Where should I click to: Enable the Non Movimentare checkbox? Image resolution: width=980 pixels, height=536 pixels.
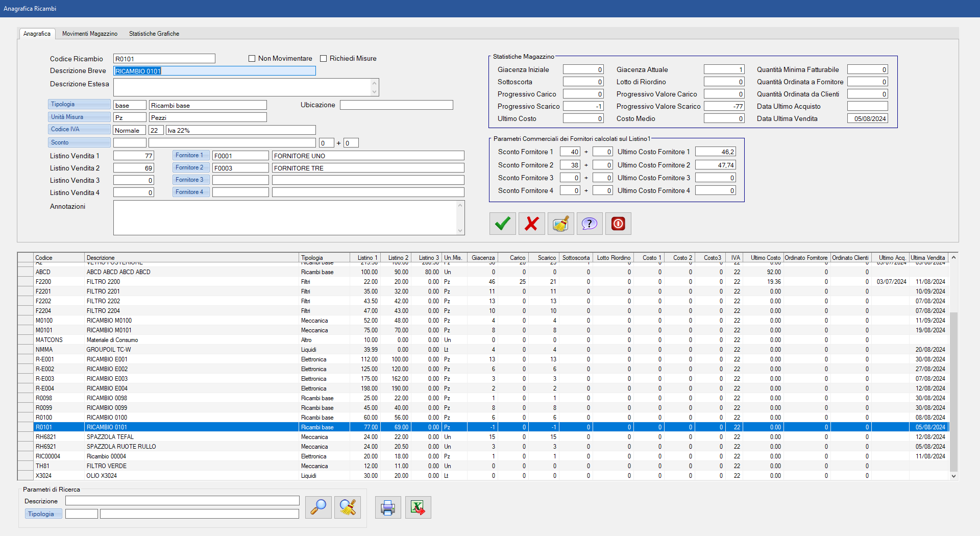click(x=252, y=59)
